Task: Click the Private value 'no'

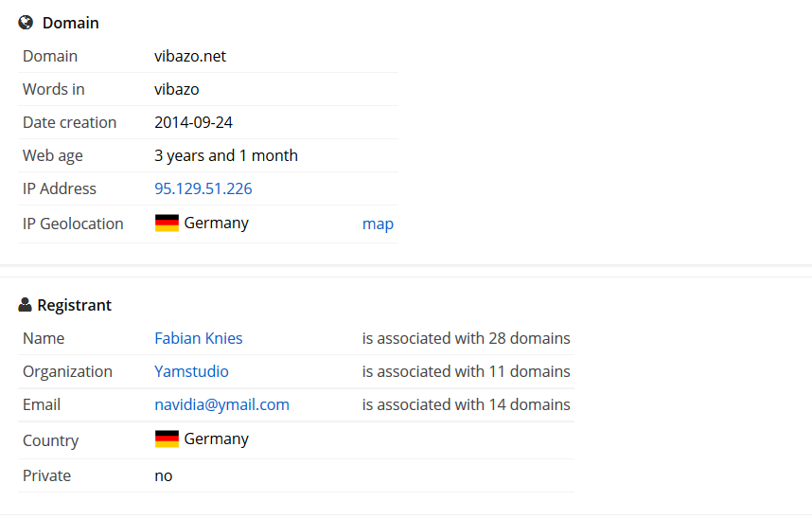Action: click(x=164, y=475)
